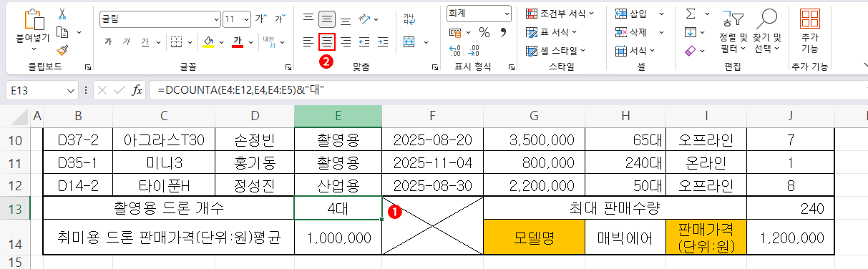Image resolution: width=868 pixels, height=269 pixels.
Task: Toggle center horizontal alignment
Action: pos(327,41)
